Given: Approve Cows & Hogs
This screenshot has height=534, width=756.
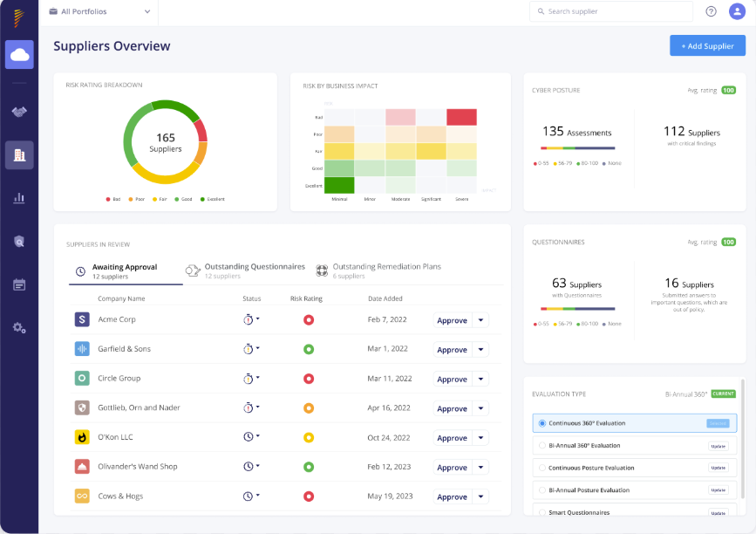Looking at the screenshot, I should click(x=453, y=496).
